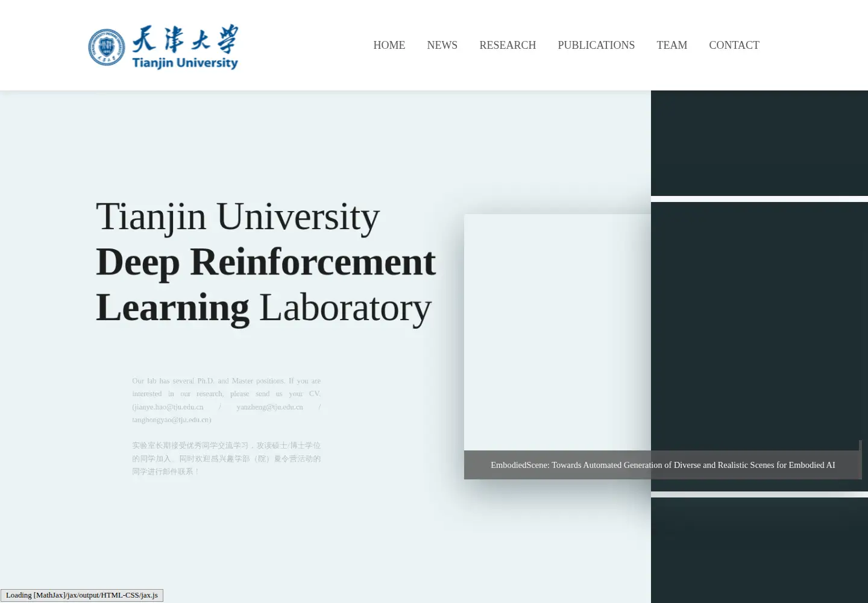
Task: Go to the NEWS page
Action: [x=442, y=45]
